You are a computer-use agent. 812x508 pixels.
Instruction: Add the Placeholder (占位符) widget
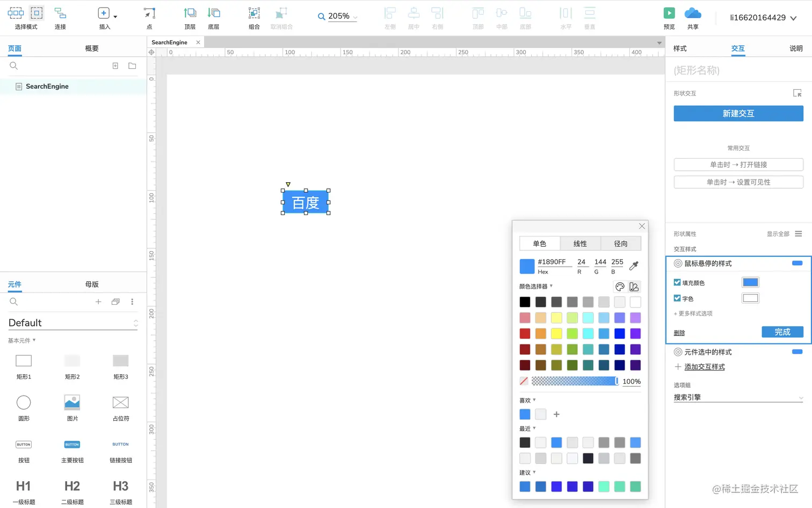[x=121, y=408]
